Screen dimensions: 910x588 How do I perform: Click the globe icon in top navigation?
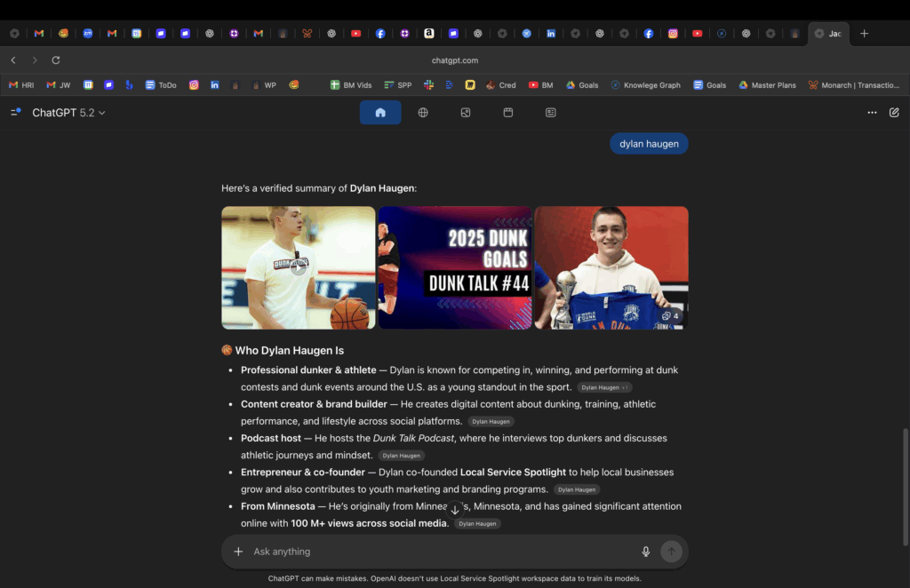pyautogui.click(x=423, y=113)
